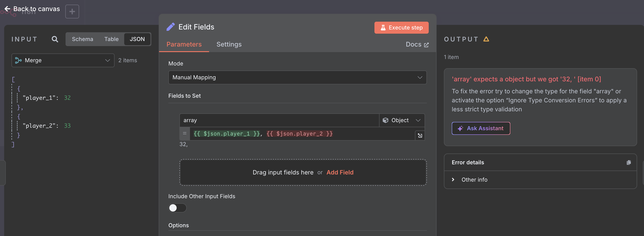Image resolution: width=644 pixels, height=236 pixels.
Task: Click the '1 item' output count
Action: pos(451,57)
